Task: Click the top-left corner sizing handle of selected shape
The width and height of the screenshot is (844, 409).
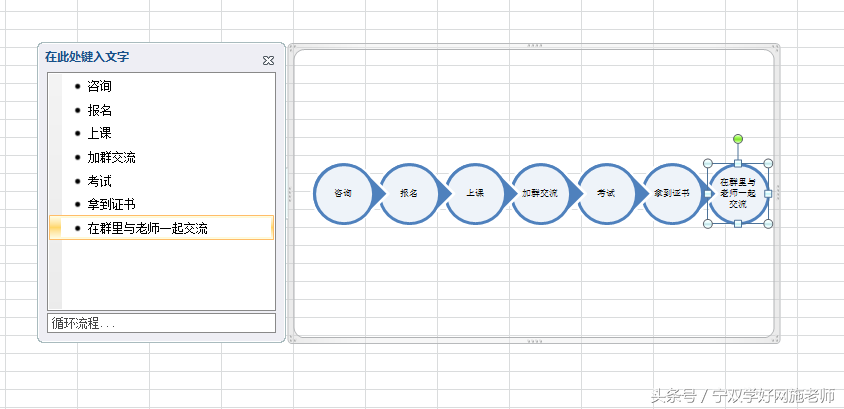Action: click(708, 163)
